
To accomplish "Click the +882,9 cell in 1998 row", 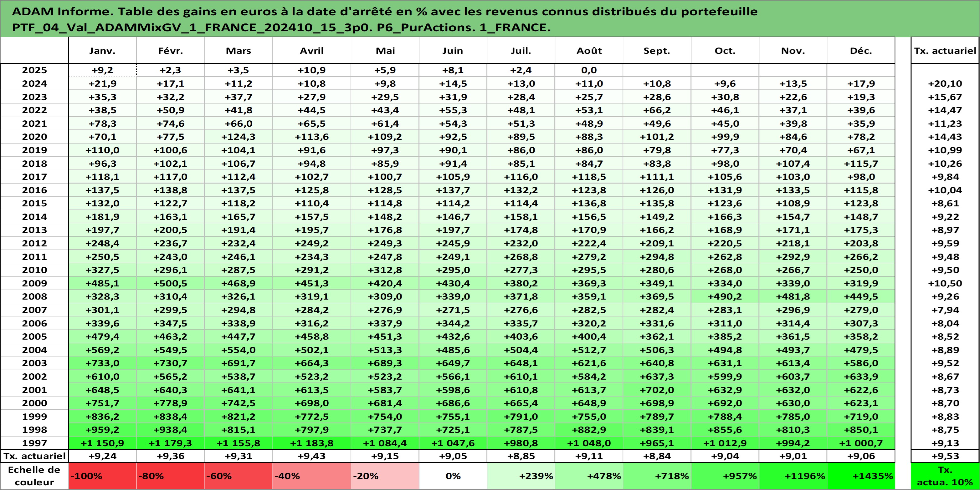I will click(589, 430).
